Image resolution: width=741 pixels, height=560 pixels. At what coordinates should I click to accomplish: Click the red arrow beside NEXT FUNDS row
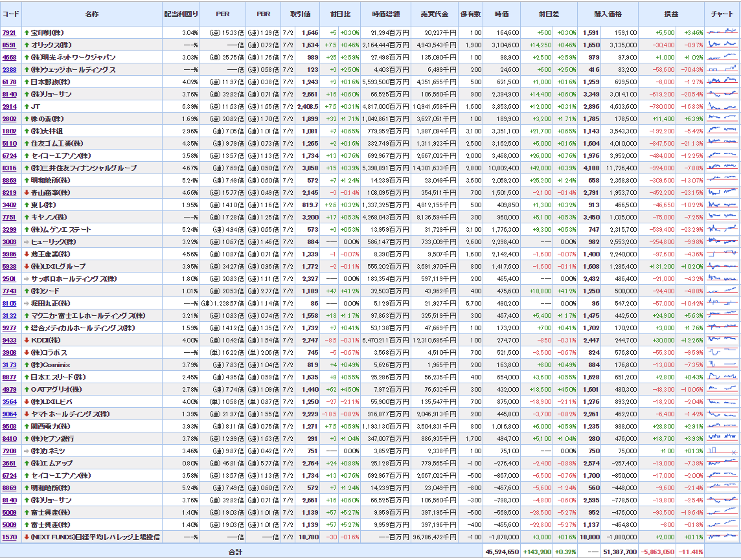pyautogui.click(x=27, y=537)
